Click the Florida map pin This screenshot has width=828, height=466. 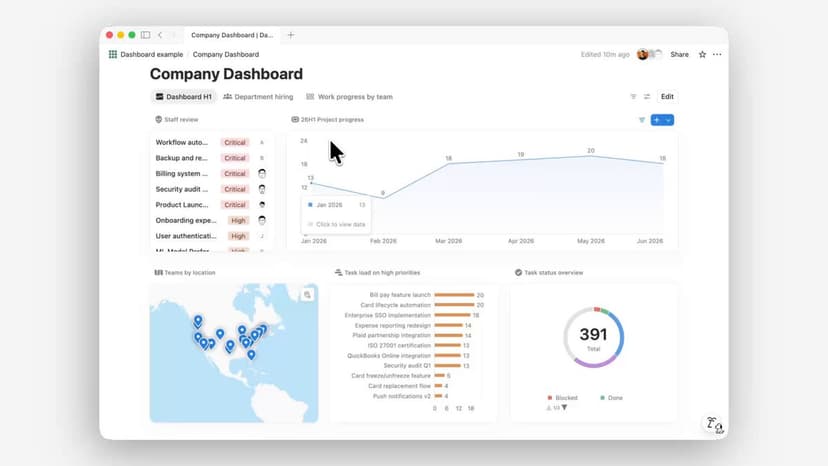tap(251, 354)
